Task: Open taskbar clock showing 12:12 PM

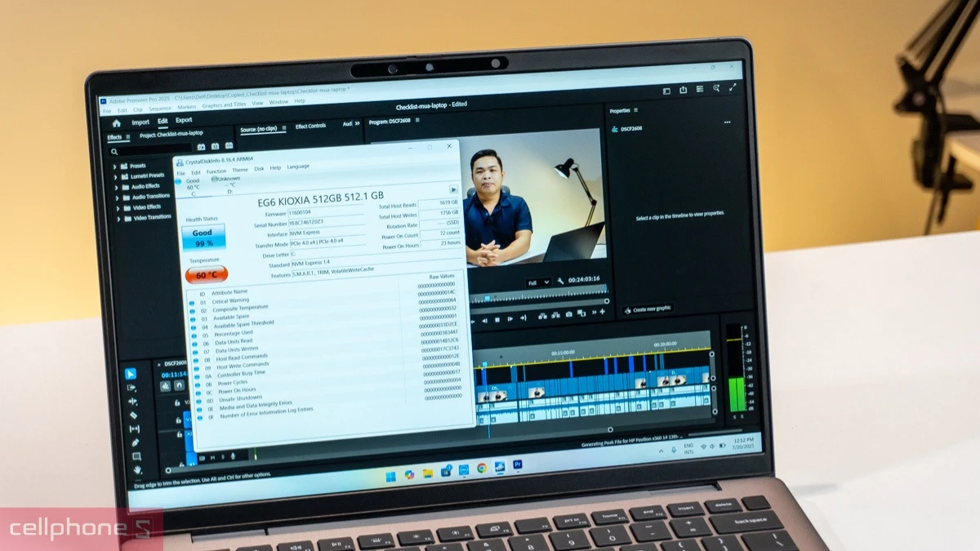Action: (743, 443)
